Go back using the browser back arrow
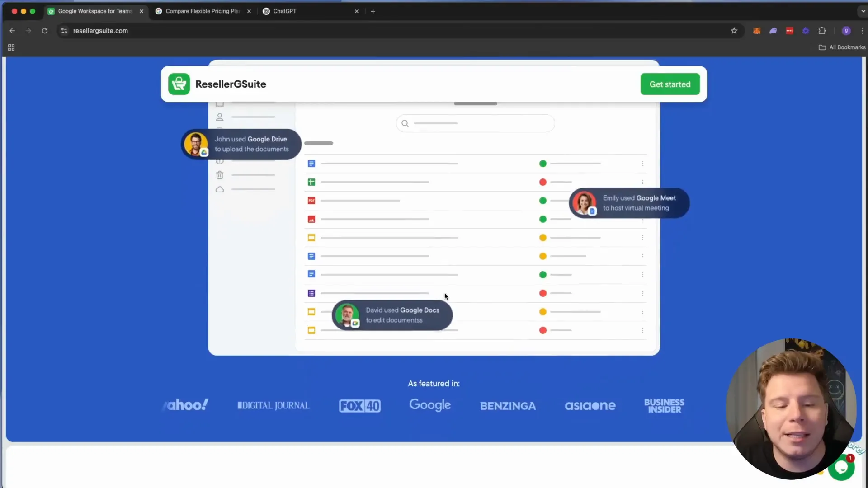The width and height of the screenshot is (868, 488). [12, 31]
